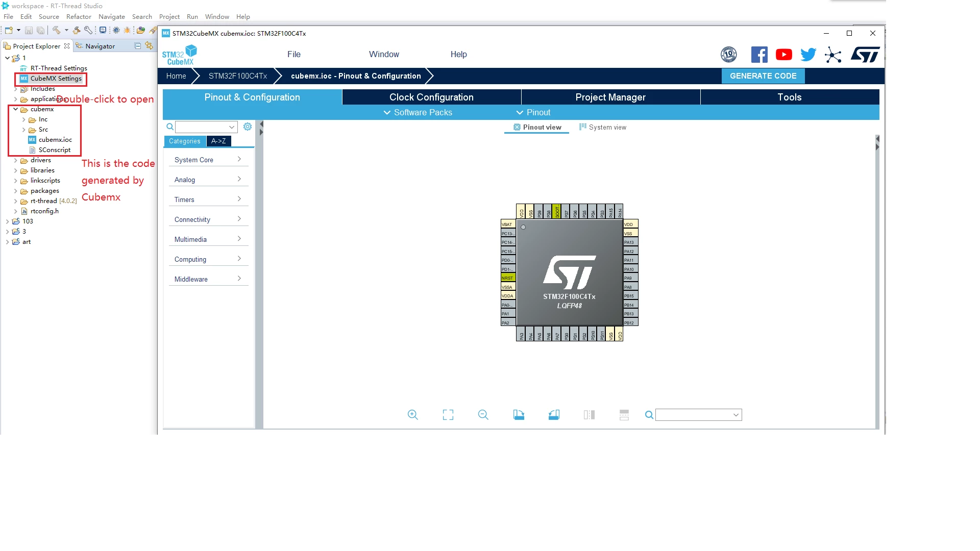Click the Twitter bird icon

(808, 55)
